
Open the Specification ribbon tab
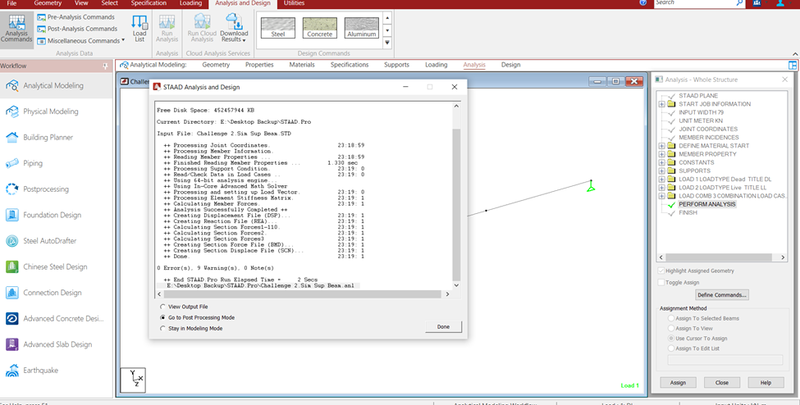(x=148, y=3)
